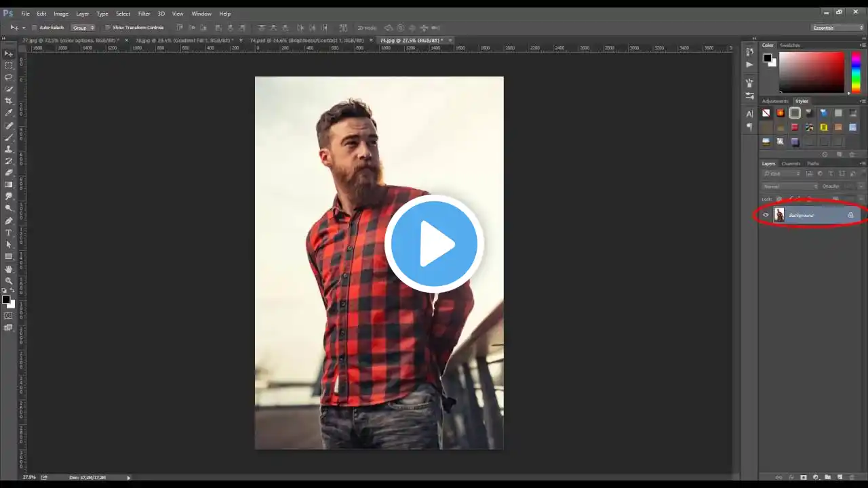Click the rainbow hue slider strip
Image resolution: width=868 pixels, height=488 pixels.
[x=856, y=71]
